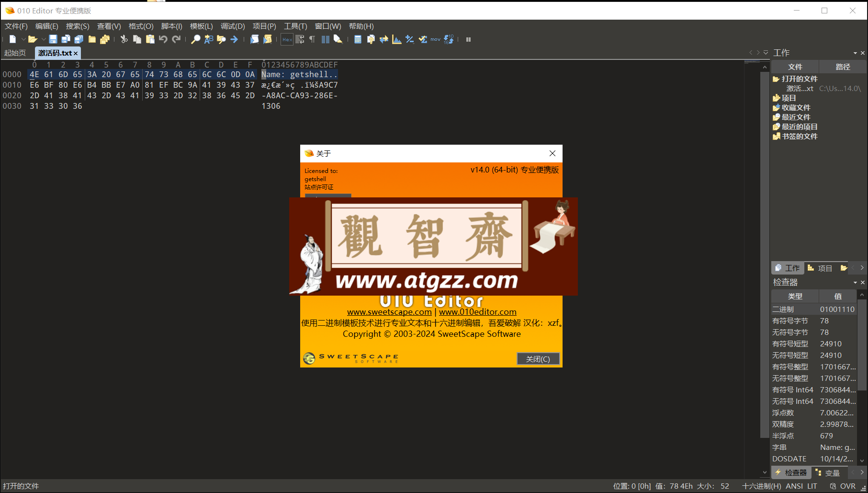The image size is (868, 493).
Task: Close the 激活码.txt tab
Action: coord(75,53)
